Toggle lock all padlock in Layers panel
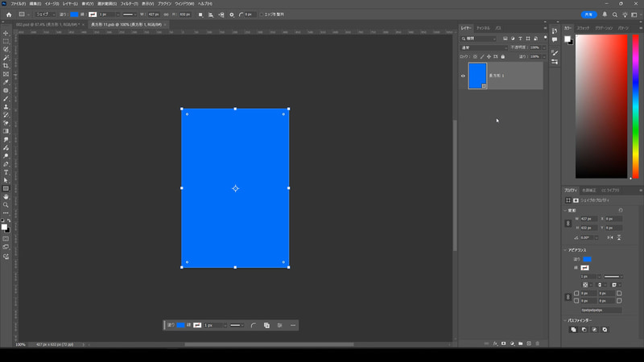644x362 pixels. tap(502, 56)
